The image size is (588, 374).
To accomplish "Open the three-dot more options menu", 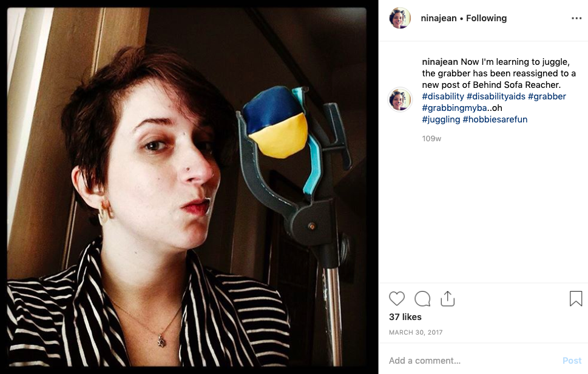I will tap(576, 18).
